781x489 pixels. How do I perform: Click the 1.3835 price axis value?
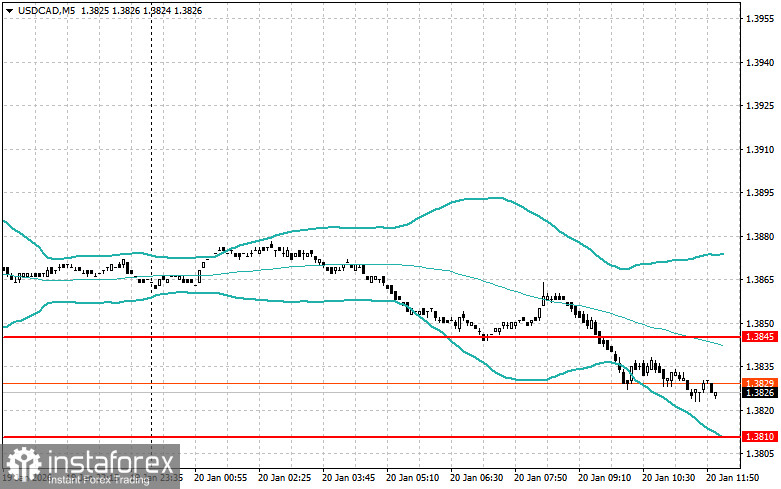click(760, 367)
